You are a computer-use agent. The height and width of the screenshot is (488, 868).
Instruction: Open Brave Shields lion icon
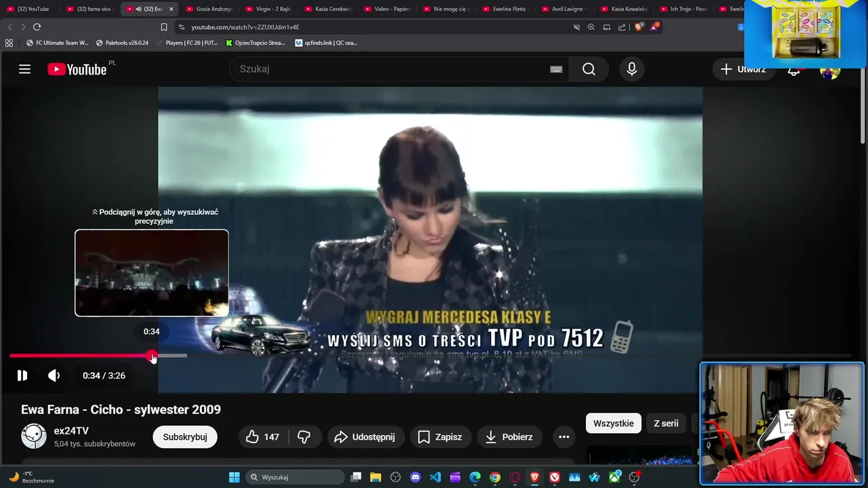point(638,27)
